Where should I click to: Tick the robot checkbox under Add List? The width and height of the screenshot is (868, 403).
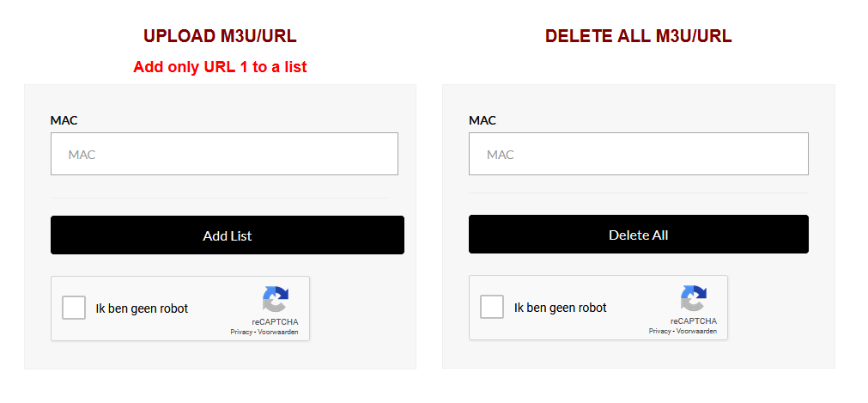coord(74,308)
